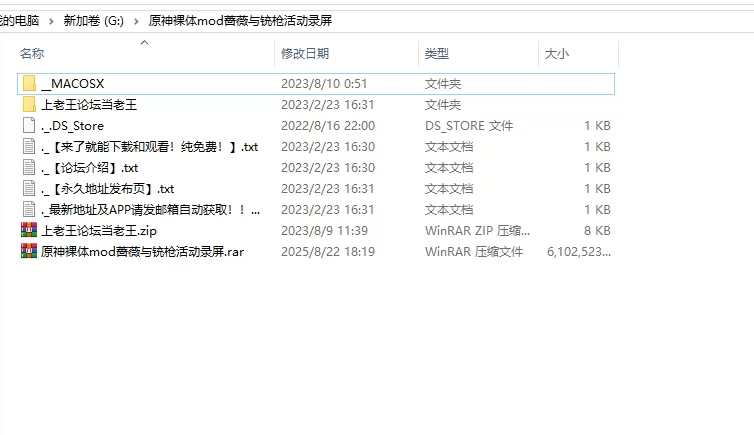754x435 pixels.
Task: Click the date 2025/8/22 18:19
Action: 328,251
